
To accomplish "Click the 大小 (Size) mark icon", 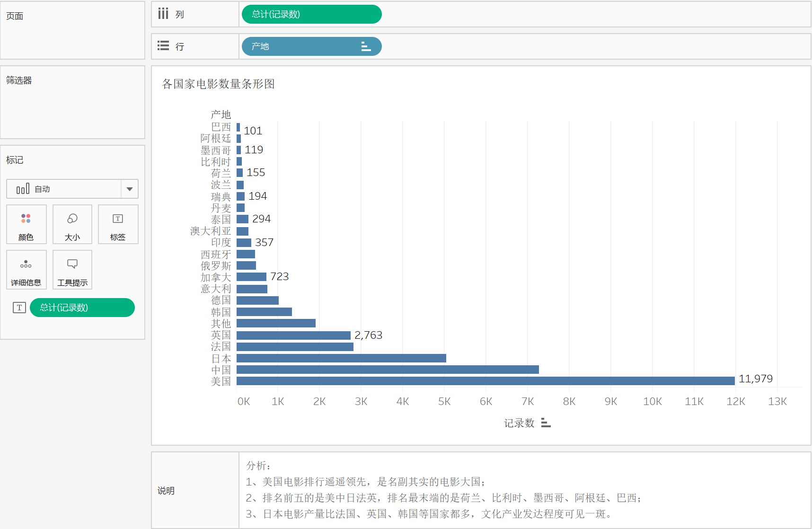I will (x=72, y=224).
